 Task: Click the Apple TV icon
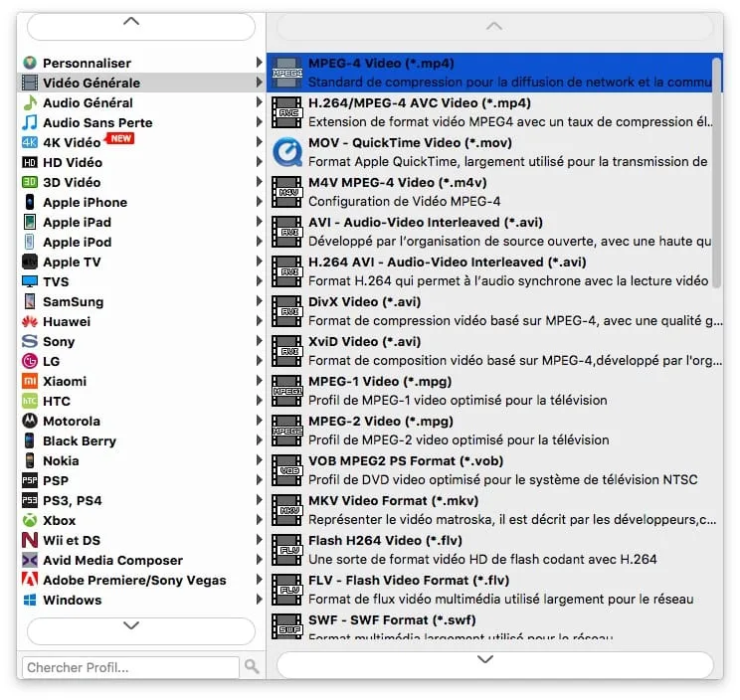tap(30, 262)
